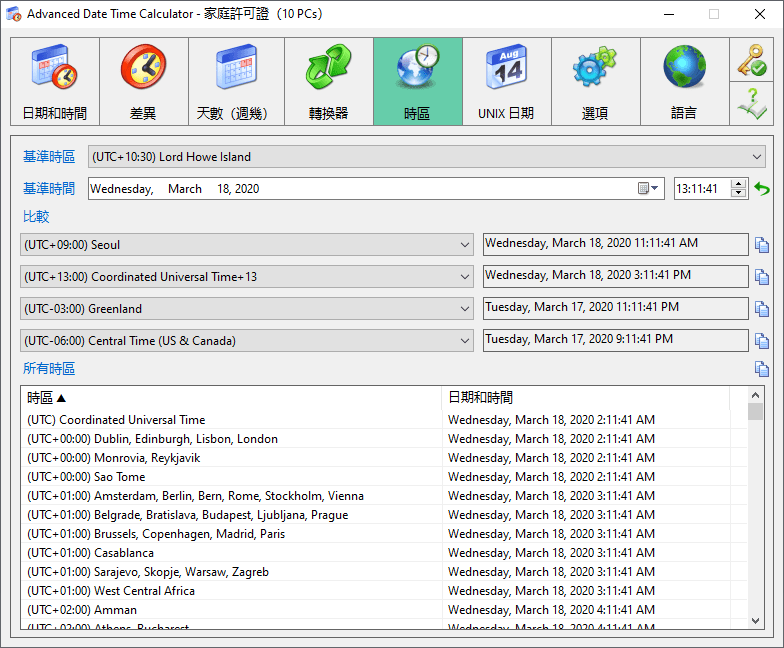Image resolution: width=784 pixels, height=648 pixels.
Task: Copy all time zones list
Action: [762, 369]
